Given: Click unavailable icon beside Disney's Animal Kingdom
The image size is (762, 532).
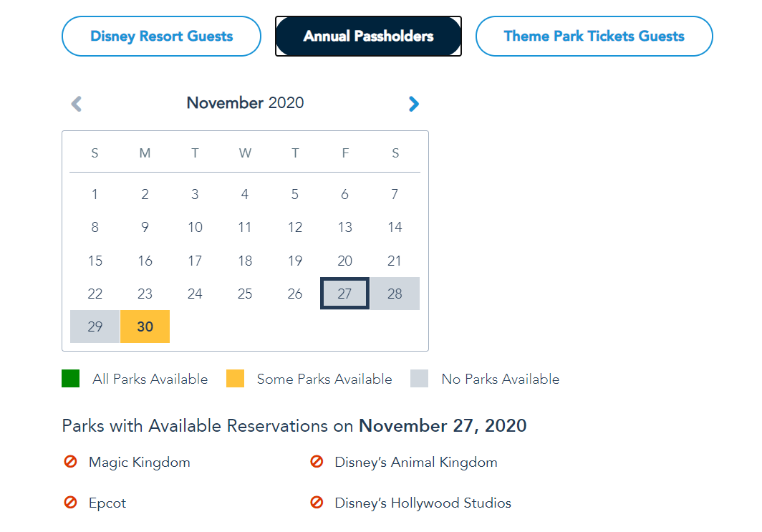Looking at the screenshot, I should (317, 463).
